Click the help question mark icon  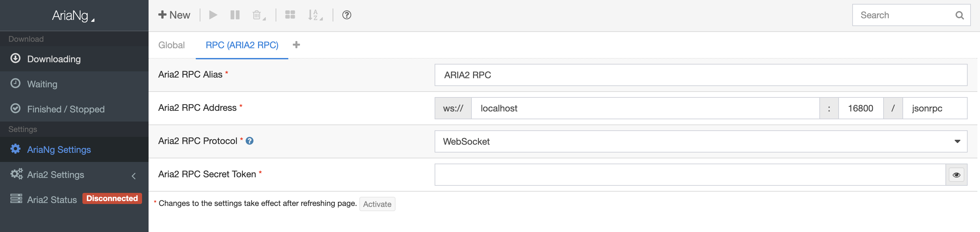point(347,15)
